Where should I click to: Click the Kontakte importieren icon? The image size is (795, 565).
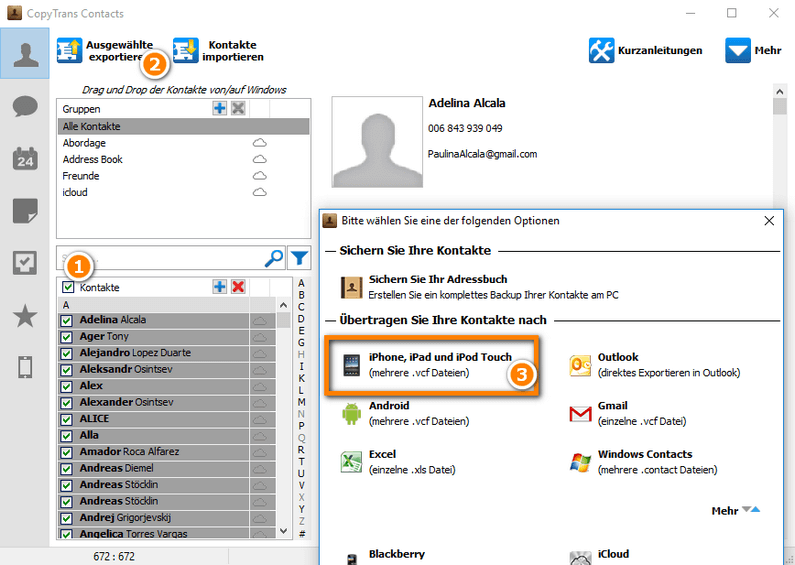(x=186, y=50)
